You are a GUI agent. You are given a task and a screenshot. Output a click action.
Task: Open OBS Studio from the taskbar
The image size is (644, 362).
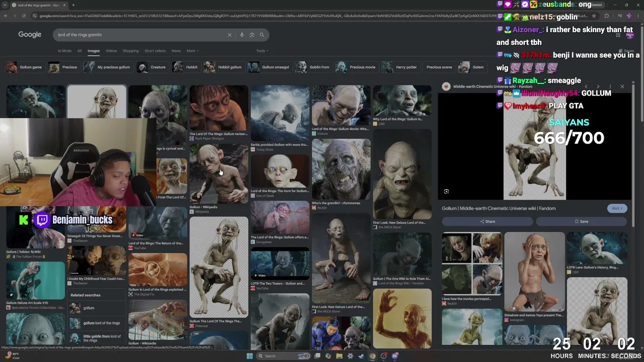pyautogui.click(x=383, y=356)
